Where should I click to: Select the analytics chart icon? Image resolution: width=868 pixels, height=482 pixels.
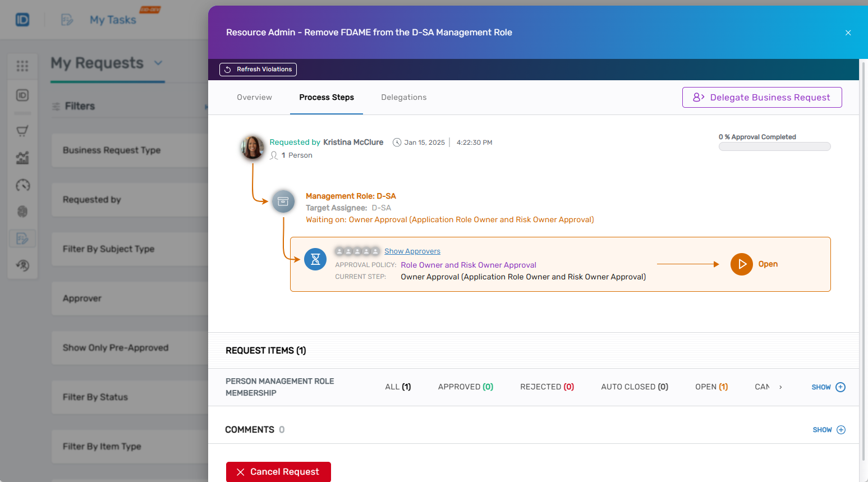tap(22, 158)
